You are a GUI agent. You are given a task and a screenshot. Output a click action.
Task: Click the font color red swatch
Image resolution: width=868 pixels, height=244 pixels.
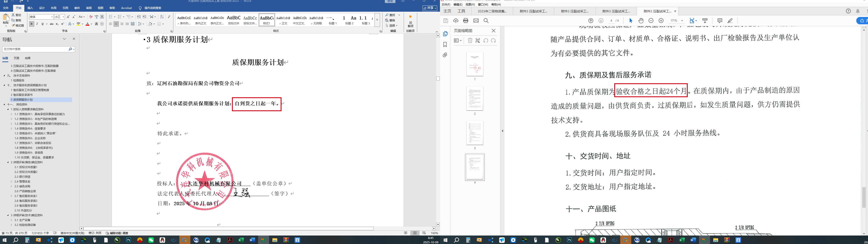pos(87,24)
